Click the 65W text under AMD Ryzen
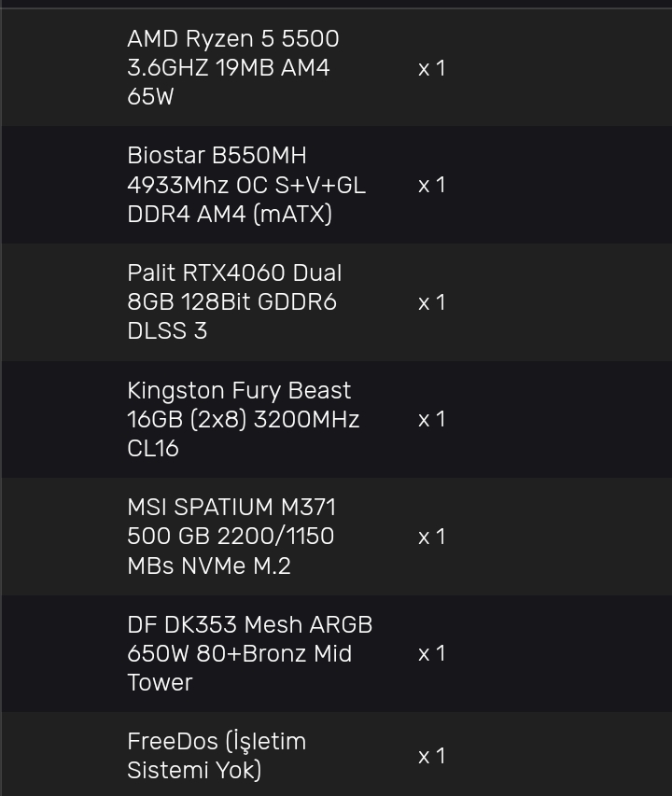This screenshot has height=796, width=672. (150, 97)
